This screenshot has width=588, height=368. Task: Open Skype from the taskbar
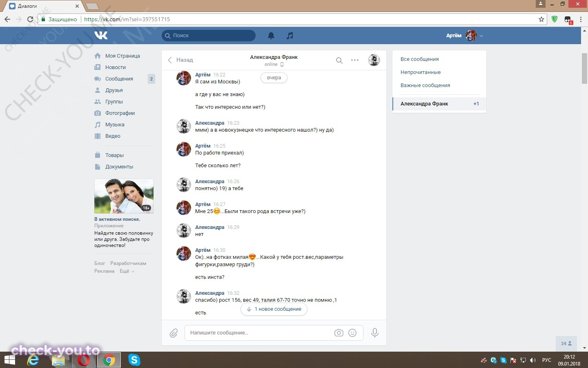click(x=134, y=360)
